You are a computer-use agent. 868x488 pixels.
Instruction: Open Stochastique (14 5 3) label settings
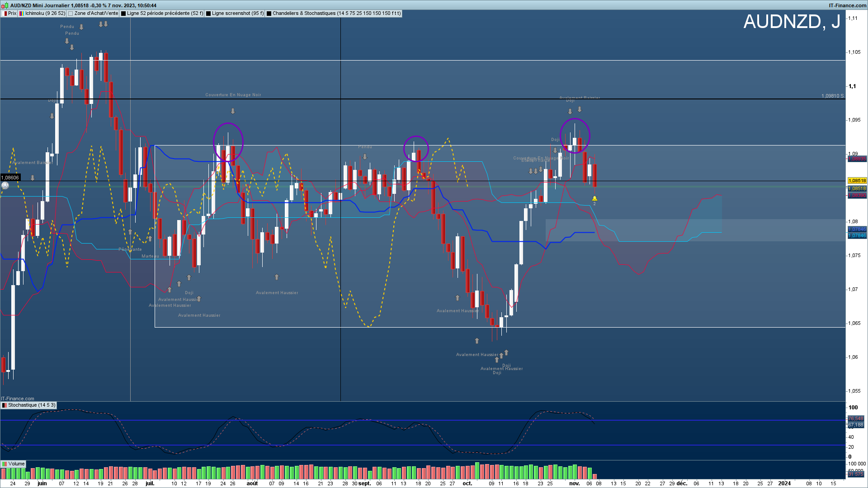(x=32, y=405)
